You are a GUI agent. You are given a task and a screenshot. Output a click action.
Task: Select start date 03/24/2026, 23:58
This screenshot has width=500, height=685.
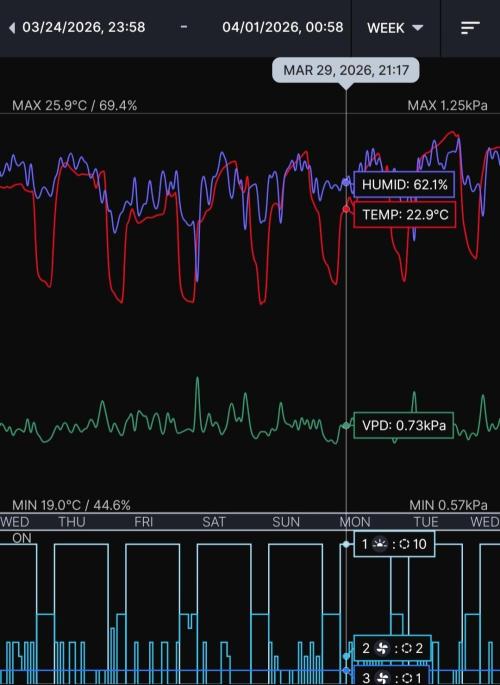(x=84, y=27)
